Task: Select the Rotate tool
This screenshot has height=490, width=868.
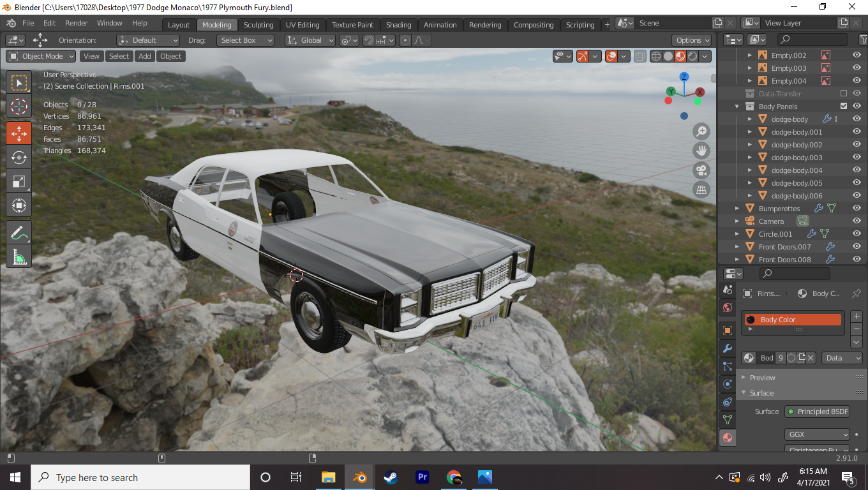Action: [19, 157]
